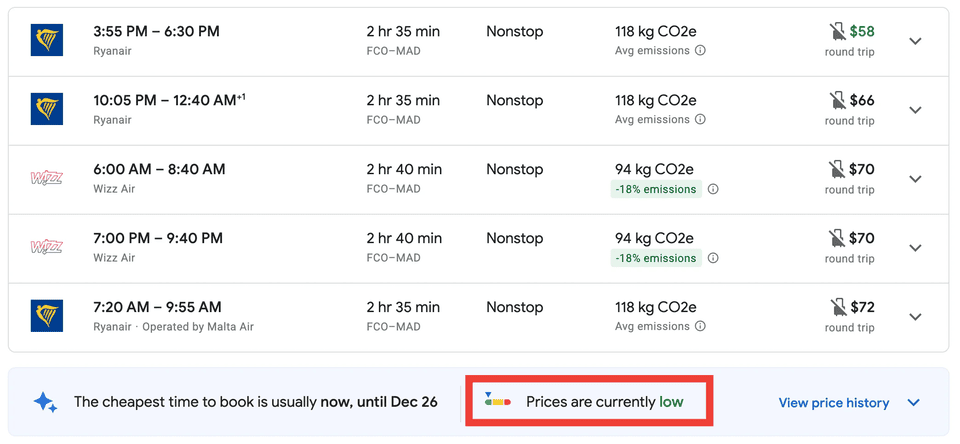This screenshot has width=960, height=444.
Task: Expand the 7:00 PM Wizz Air flight details
Action: (x=915, y=248)
